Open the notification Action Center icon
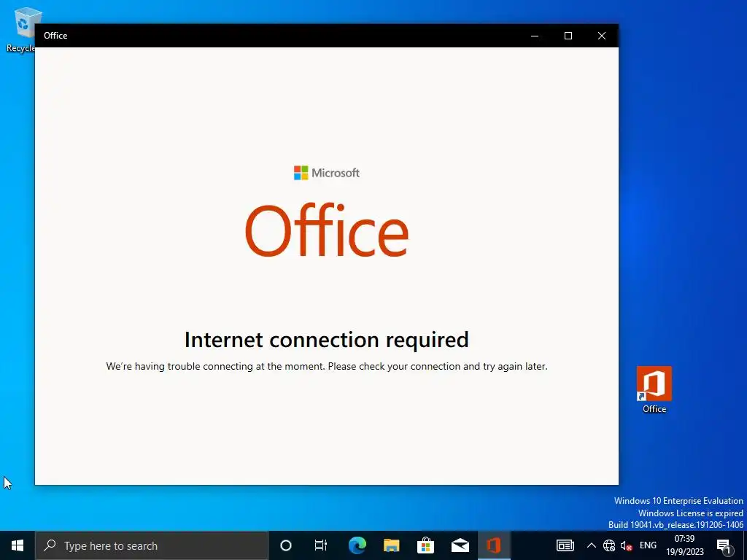The image size is (747, 560). [724, 546]
